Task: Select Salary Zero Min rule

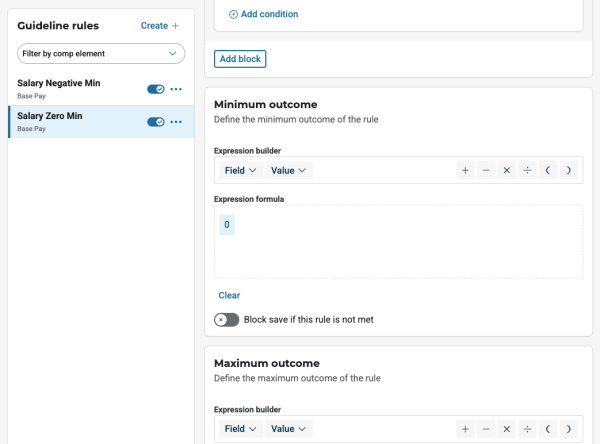Action: pos(70,121)
